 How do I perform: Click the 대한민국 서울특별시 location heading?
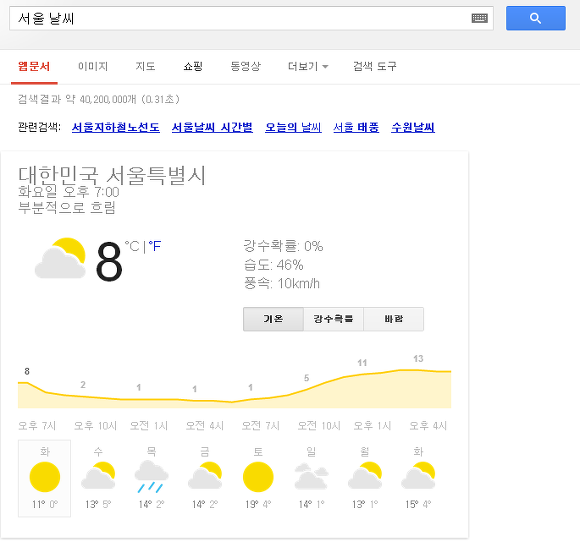pyautogui.click(x=112, y=175)
